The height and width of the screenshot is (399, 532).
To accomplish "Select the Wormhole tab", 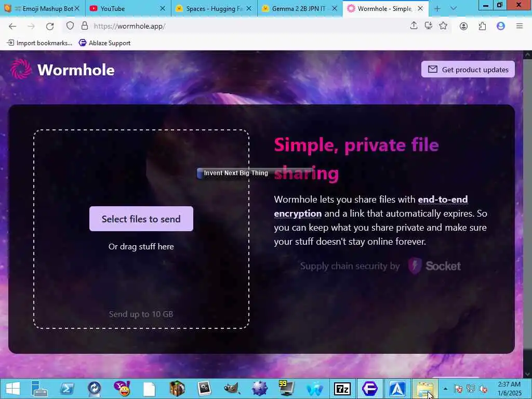I will pos(385,8).
